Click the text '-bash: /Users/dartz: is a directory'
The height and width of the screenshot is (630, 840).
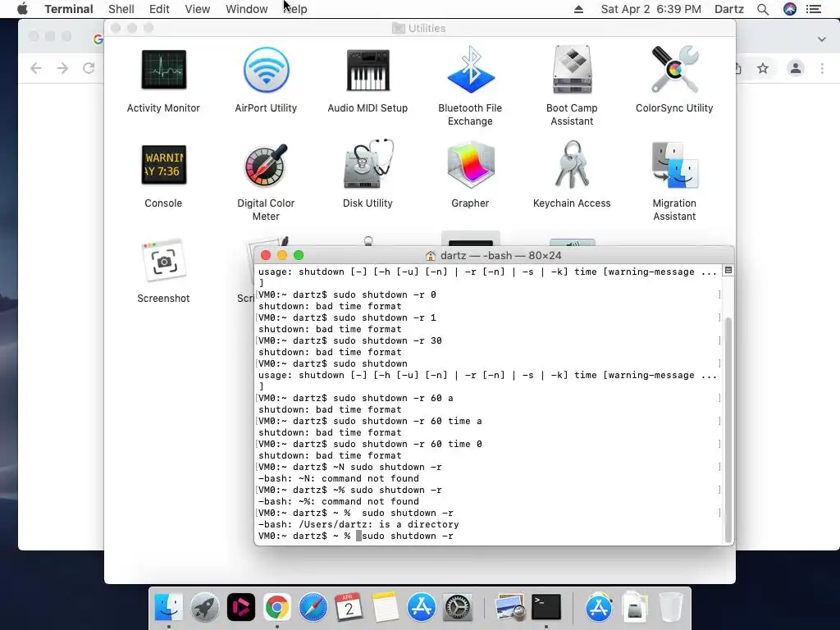tap(358, 524)
